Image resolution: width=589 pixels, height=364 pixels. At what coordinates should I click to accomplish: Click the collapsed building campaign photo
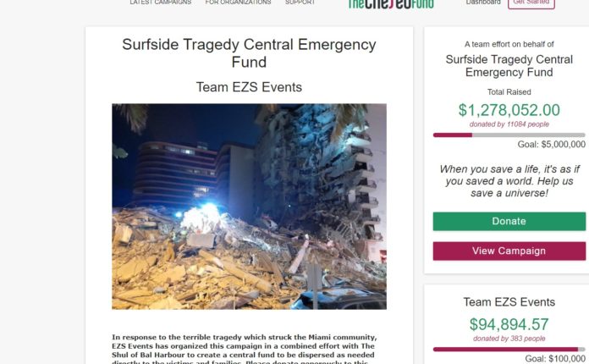[x=249, y=207]
